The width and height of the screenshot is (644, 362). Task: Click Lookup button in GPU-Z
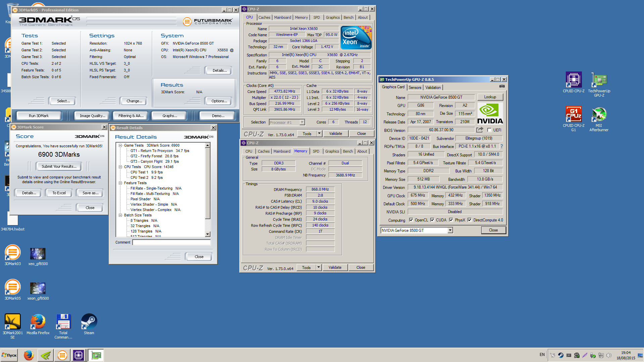click(490, 97)
